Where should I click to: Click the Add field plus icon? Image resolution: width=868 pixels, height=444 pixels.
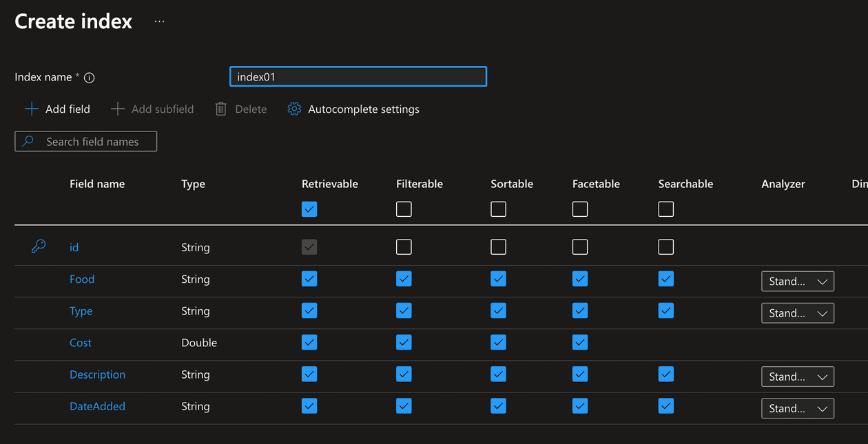pos(30,109)
